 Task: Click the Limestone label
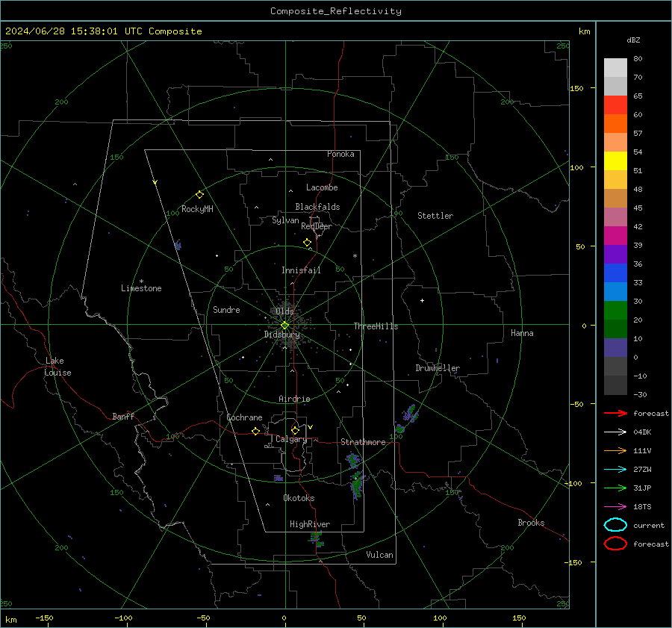pyautogui.click(x=141, y=288)
